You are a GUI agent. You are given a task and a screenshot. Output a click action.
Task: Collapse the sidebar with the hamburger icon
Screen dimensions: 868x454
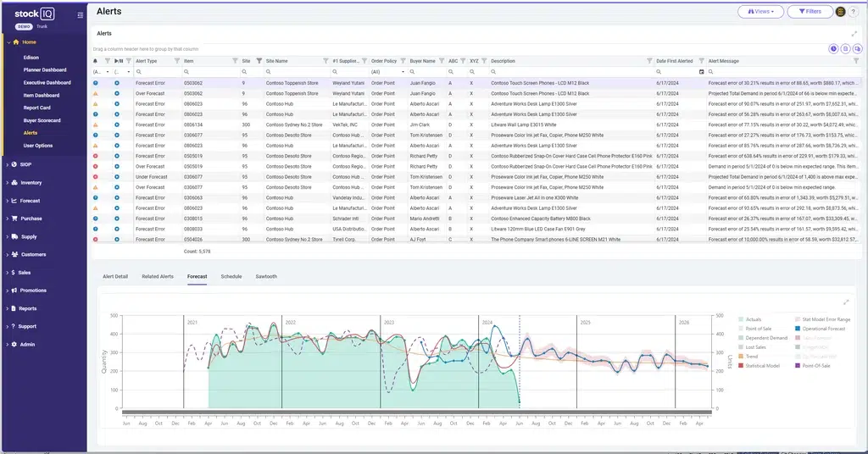coord(81,15)
